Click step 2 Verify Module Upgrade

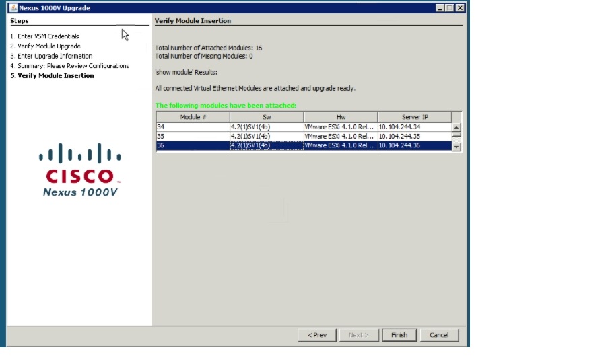click(x=45, y=46)
